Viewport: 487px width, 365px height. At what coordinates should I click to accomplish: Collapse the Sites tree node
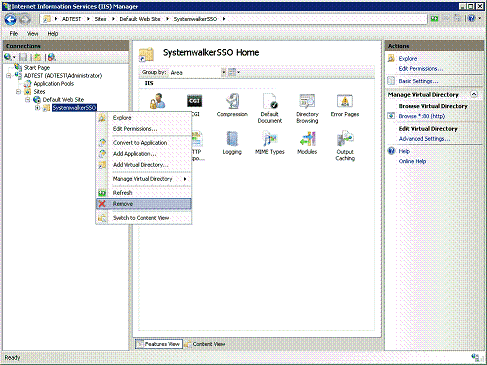click(x=19, y=92)
